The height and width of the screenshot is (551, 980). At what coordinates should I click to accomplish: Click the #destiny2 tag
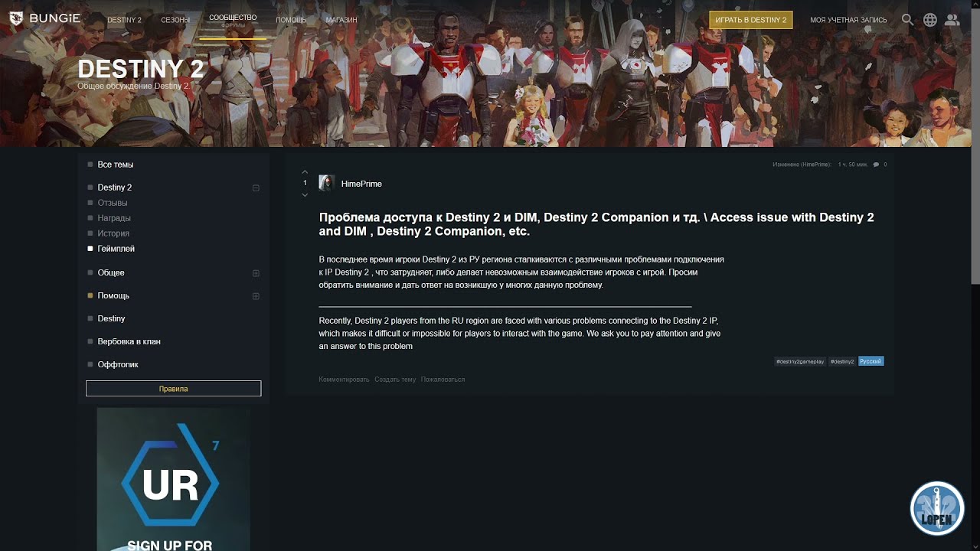click(842, 361)
